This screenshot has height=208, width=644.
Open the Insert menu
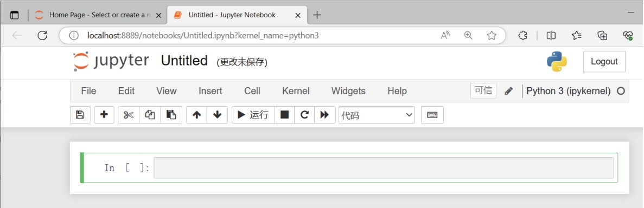pyautogui.click(x=211, y=90)
